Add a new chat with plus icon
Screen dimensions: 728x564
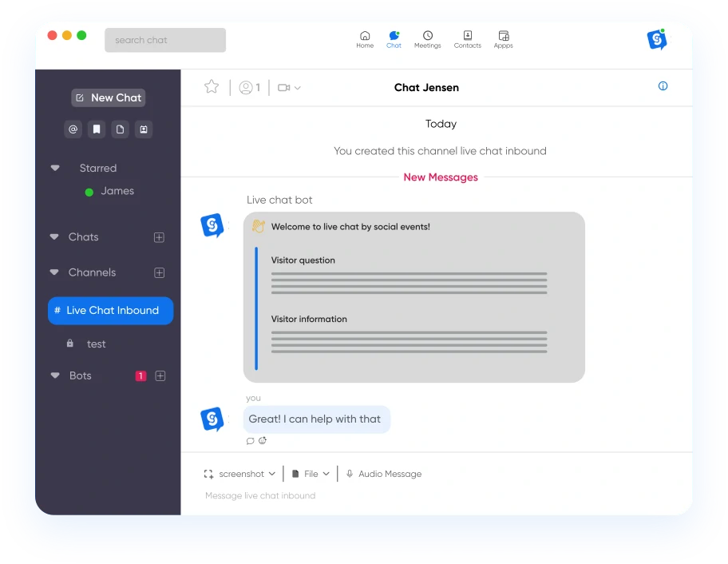point(159,237)
